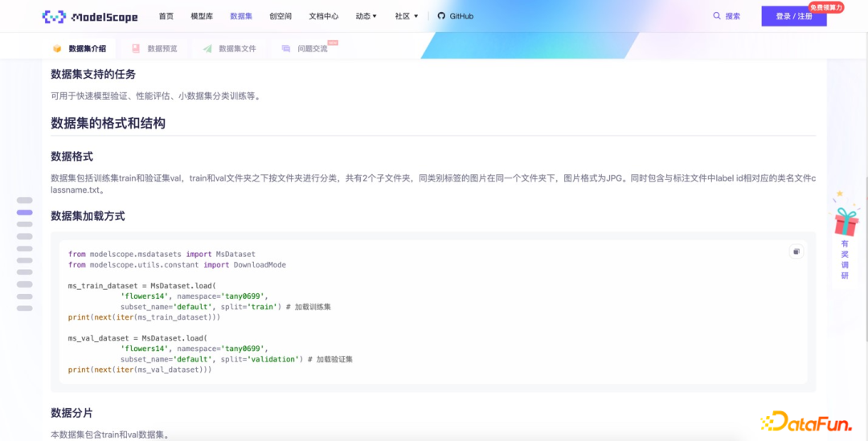Click the 数据格式 heading
The height and width of the screenshot is (441, 868).
pos(72,157)
